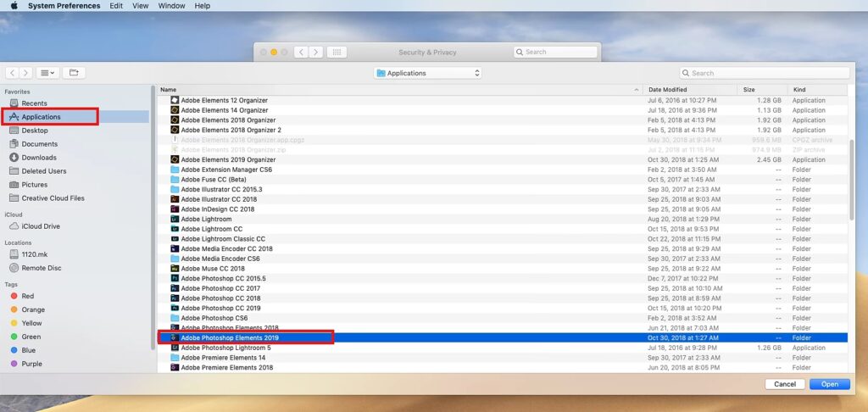Screen dimensions: 868x412
Task: Click the back navigation arrow in the file dialog
Action: click(13, 73)
